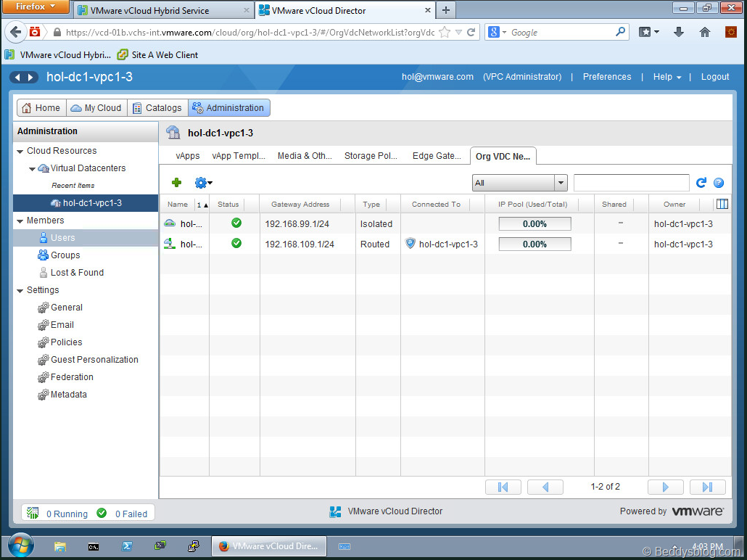Launch Command Prompt from the taskbar

pyautogui.click(x=94, y=547)
